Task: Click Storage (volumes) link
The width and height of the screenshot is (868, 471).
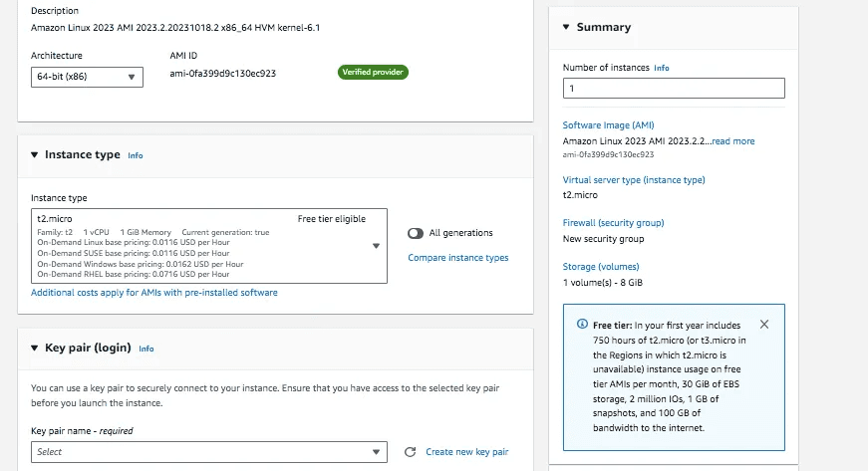Action: coord(601,267)
